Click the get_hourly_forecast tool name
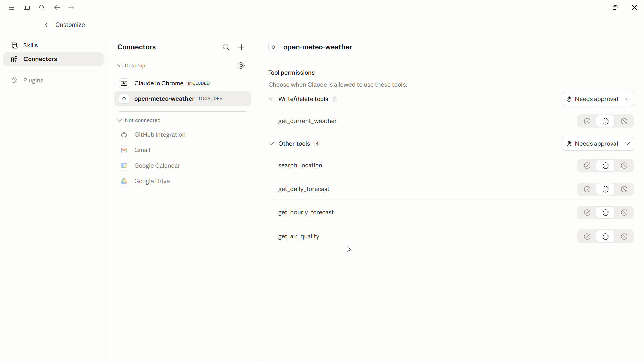This screenshot has width=644, height=362. [306, 213]
